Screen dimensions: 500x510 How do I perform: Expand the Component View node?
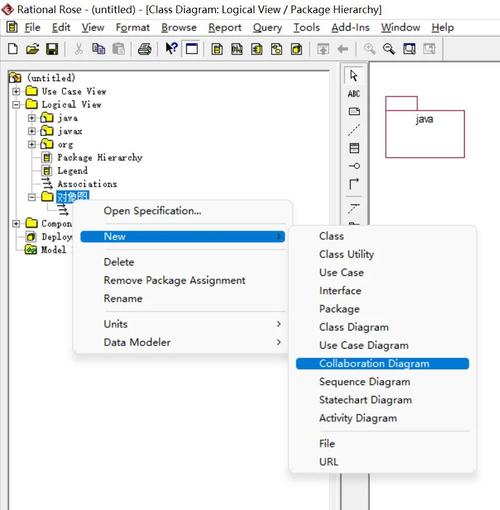click(x=16, y=223)
